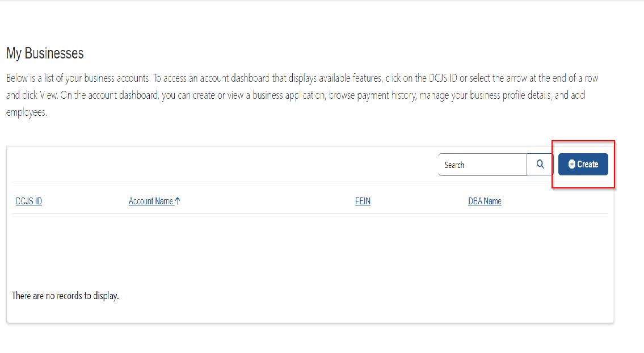Screen dimensions: 644x353
Task: Click "There are no records to display" message
Action: 65,296
